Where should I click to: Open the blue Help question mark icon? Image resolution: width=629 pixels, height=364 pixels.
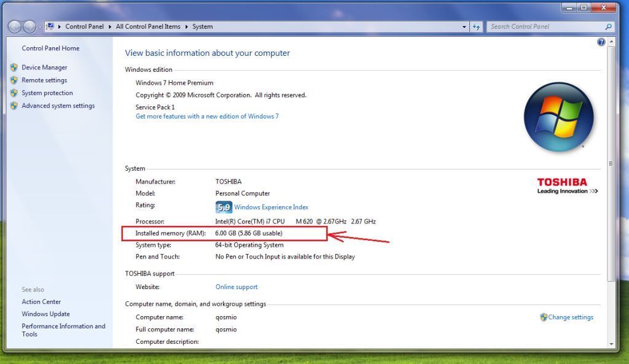(x=601, y=42)
